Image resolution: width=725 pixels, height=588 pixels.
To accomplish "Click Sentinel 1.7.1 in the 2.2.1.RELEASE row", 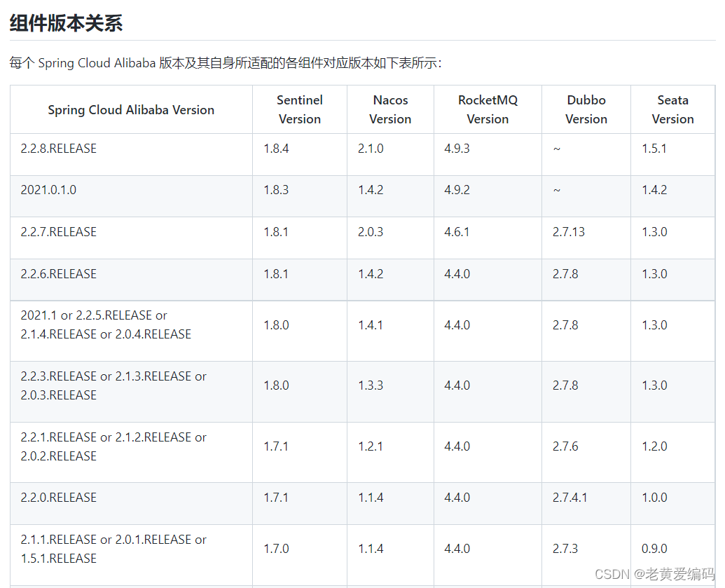I will click(276, 446).
